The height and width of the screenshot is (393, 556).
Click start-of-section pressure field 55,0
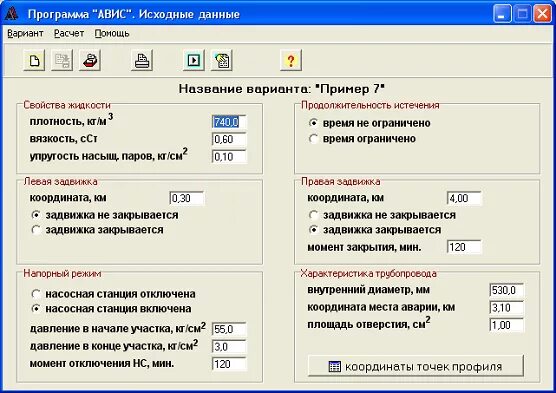(229, 329)
